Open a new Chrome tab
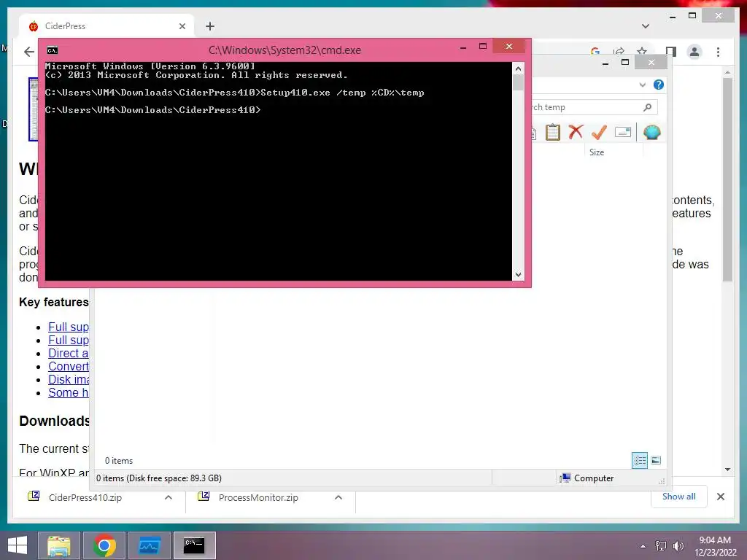The image size is (747, 560). [210, 26]
